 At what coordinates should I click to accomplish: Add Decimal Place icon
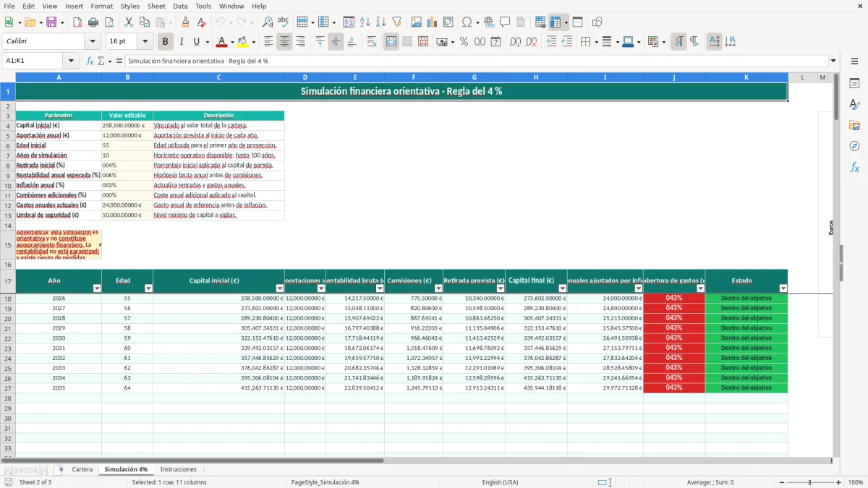[516, 42]
